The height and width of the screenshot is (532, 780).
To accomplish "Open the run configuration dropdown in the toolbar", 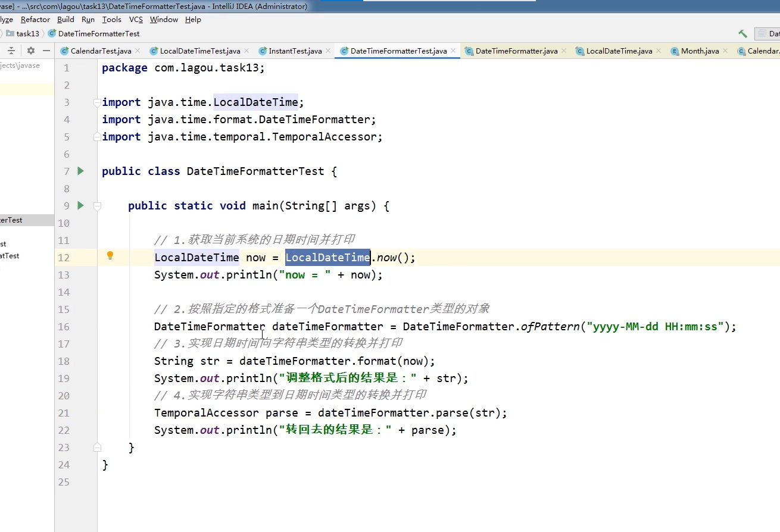I will click(x=767, y=34).
